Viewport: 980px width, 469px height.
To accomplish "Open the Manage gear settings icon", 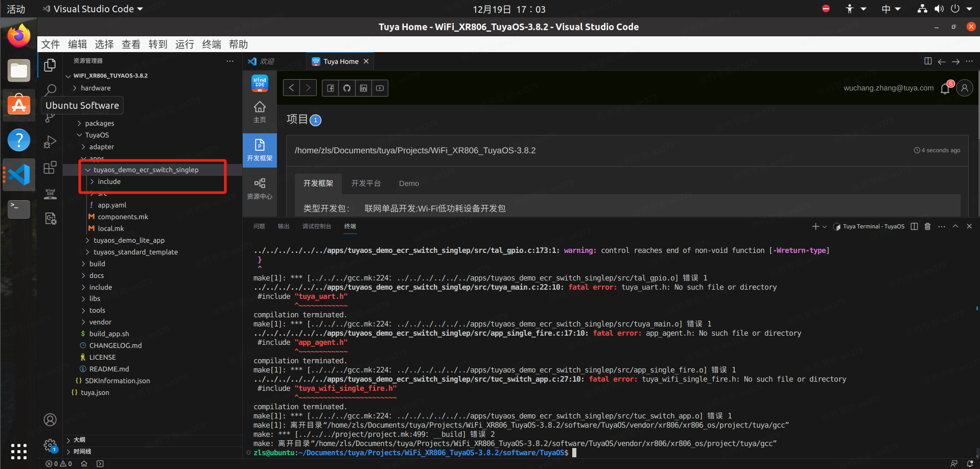I will (50, 445).
